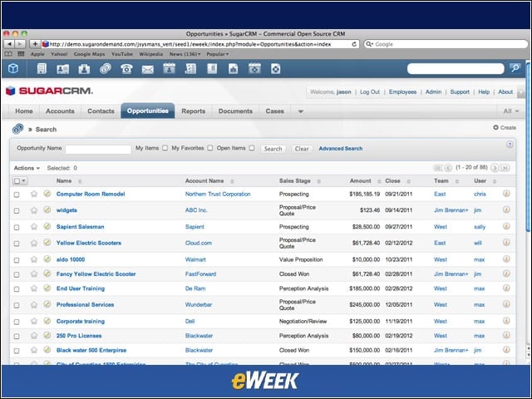This screenshot has width=532, height=399.
Task: Open Contacts via the contact card icon
Action: pyautogui.click(x=63, y=69)
